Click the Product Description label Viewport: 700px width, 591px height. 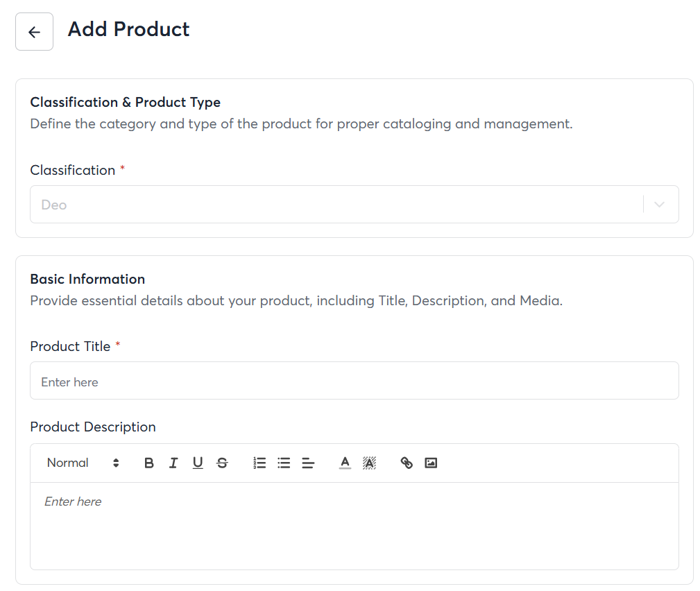click(x=93, y=427)
